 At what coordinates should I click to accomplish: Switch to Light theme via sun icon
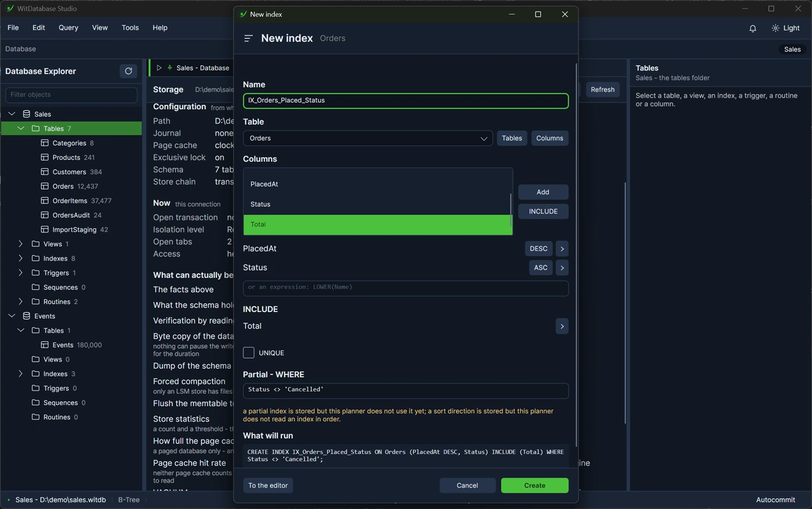(775, 28)
